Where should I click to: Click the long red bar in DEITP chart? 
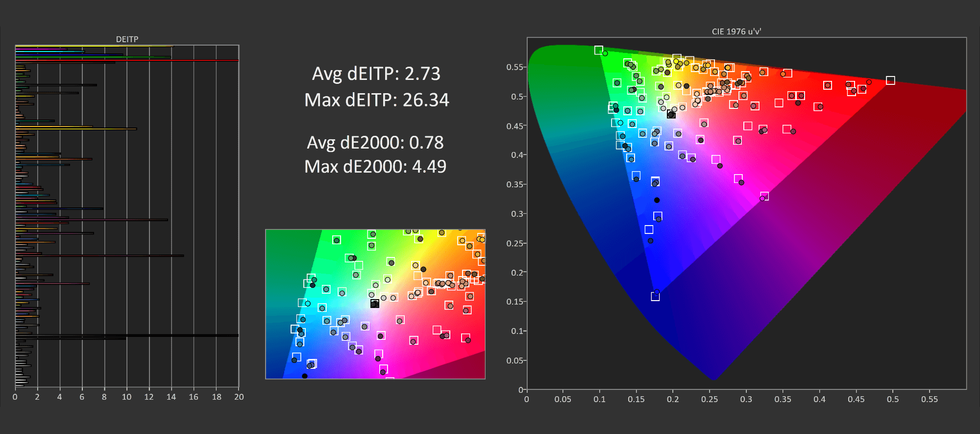pyautogui.click(x=127, y=60)
